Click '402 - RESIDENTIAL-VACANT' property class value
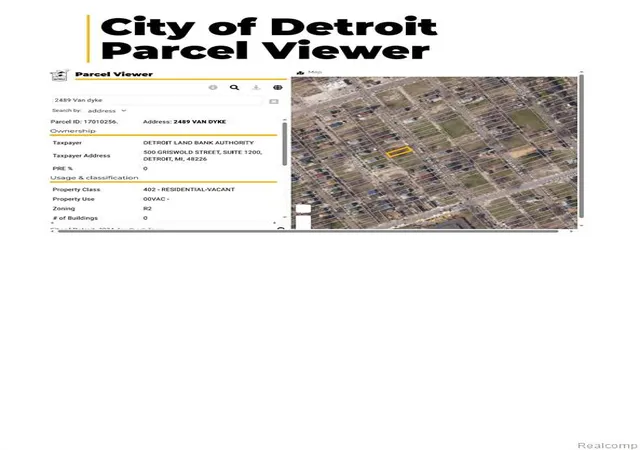Viewport: 640px width, 450px height. [189, 189]
